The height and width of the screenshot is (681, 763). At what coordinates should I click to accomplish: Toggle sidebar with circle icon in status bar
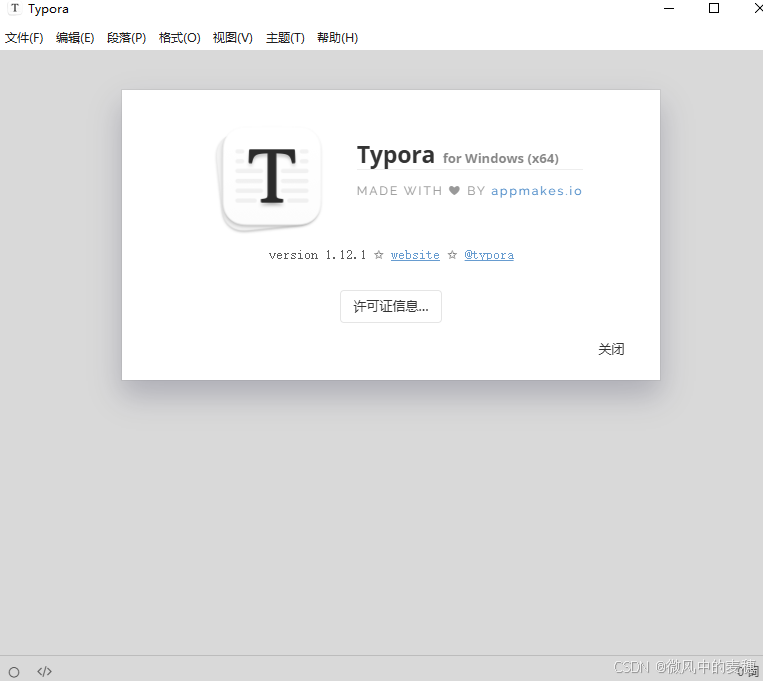point(14,672)
